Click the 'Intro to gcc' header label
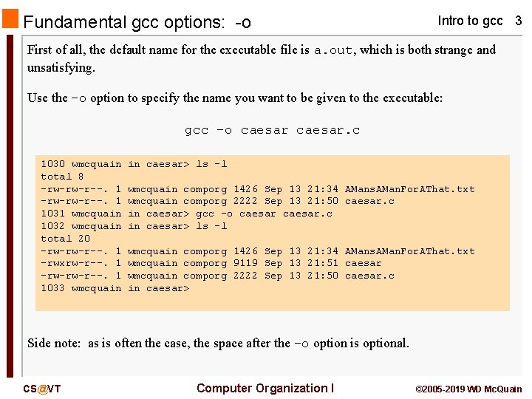The width and height of the screenshot is (532, 399). pyautogui.click(x=470, y=21)
